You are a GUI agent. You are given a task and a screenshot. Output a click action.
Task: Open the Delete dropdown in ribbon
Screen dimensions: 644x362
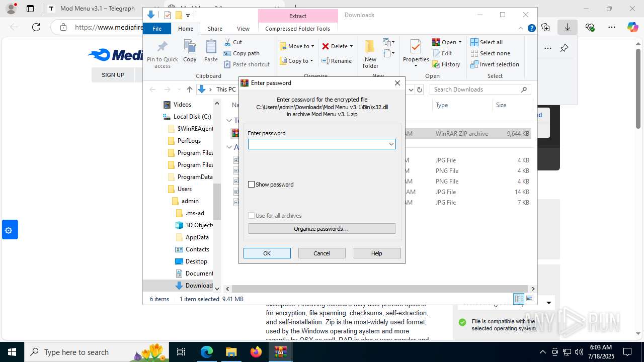pos(337,46)
